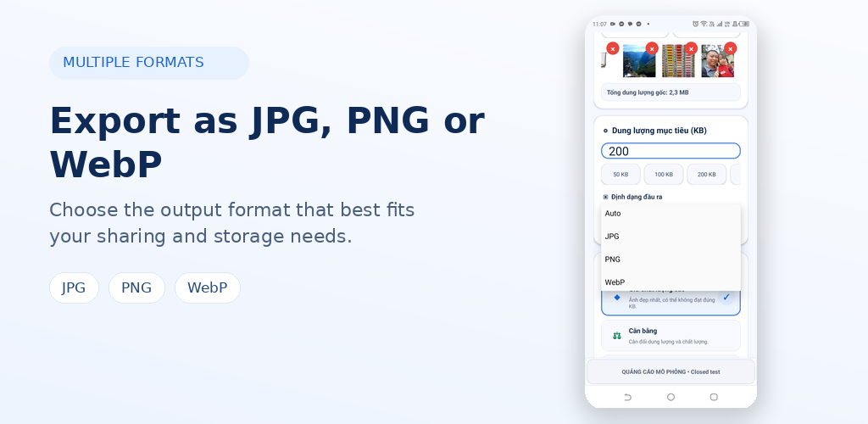The height and width of the screenshot is (424, 868).
Task: Click the 11:07 clock in status bar
Action: [599, 24]
